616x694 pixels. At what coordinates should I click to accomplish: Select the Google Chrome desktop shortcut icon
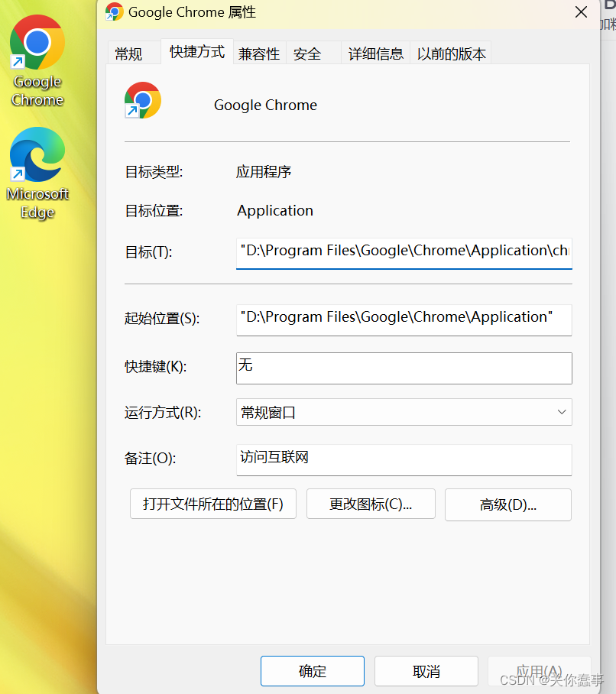point(37,43)
